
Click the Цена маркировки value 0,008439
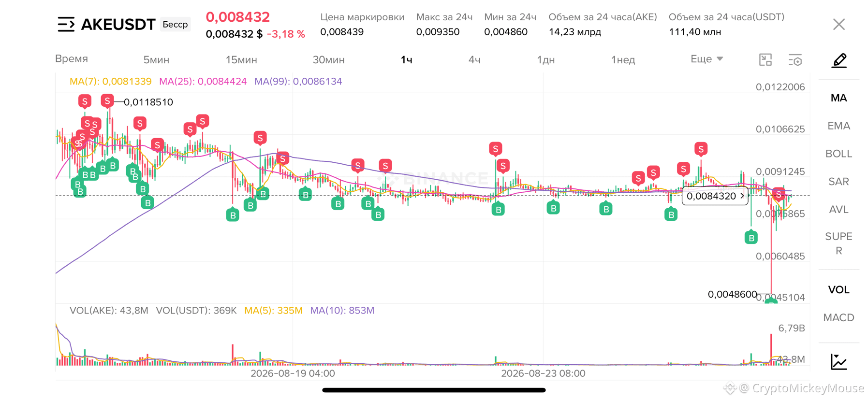point(341,32)
